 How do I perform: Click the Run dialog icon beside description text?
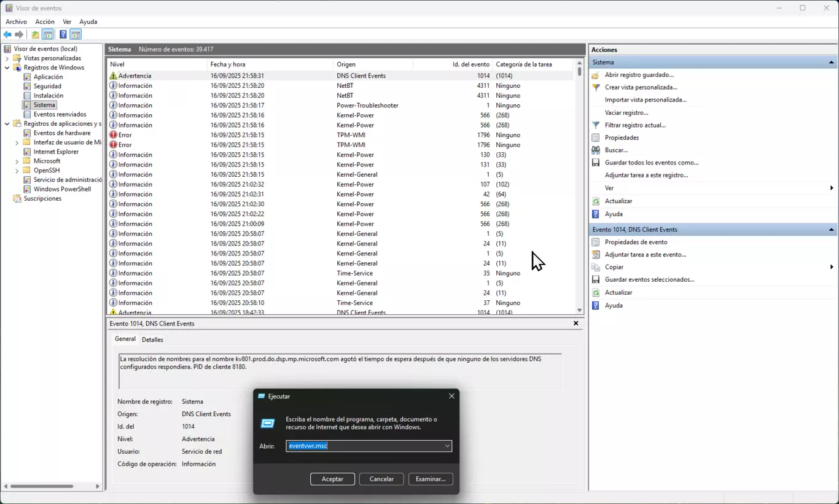pos(268,423)
